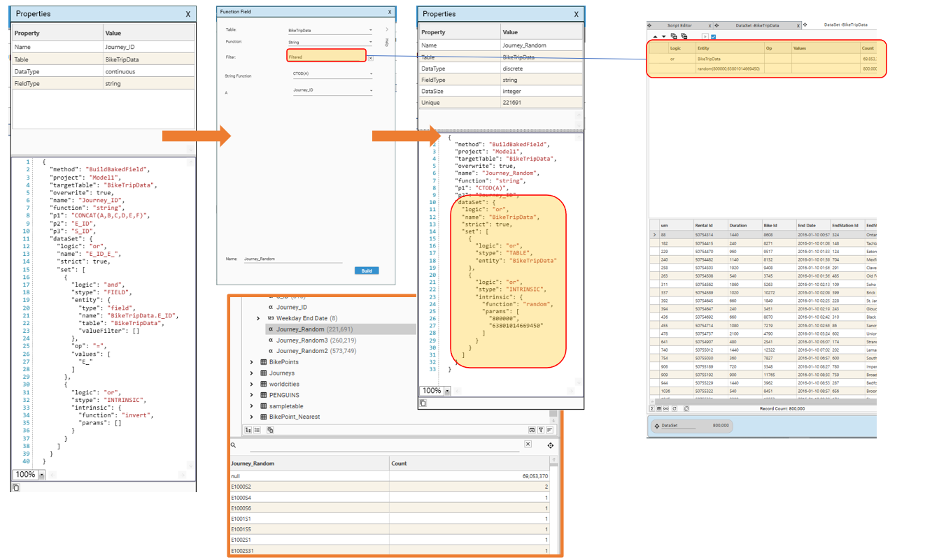Screen dimensions: 939x560
Task: Open the Function dropdown showing String
Action: [x=330, y=43]
